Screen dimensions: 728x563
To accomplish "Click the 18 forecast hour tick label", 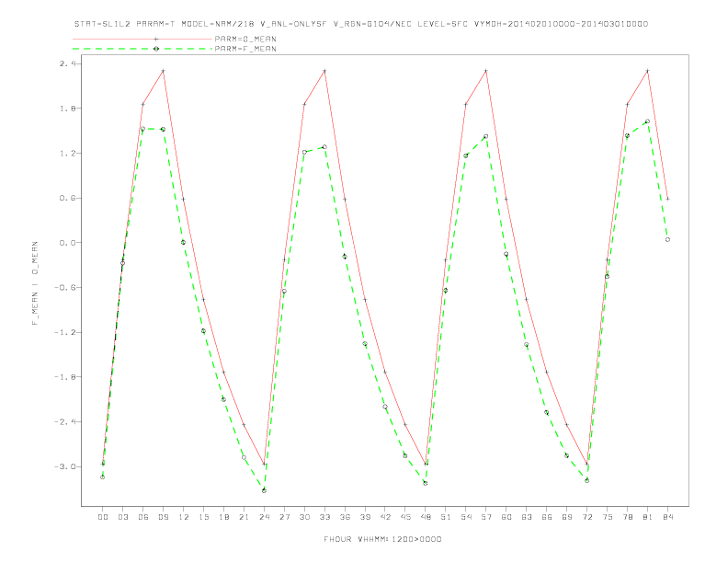I will pyautogui.click(x=223, y=517).
